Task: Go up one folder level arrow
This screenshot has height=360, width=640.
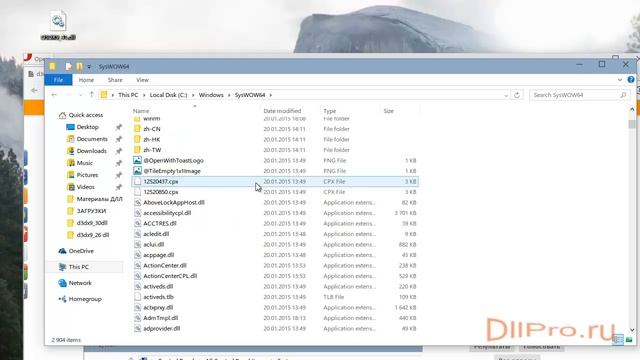Action: [x=91, y=95]
